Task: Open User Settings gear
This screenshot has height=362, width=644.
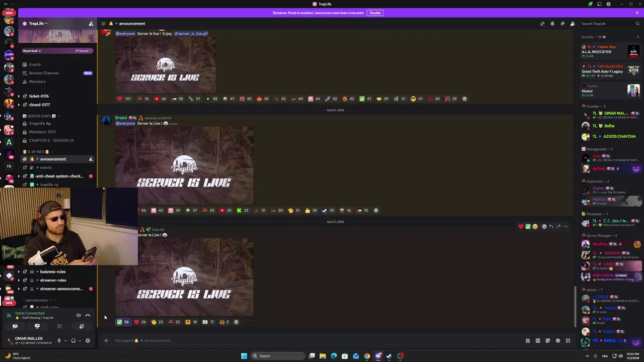Action: pyautogui.click(x=88, y=341)
